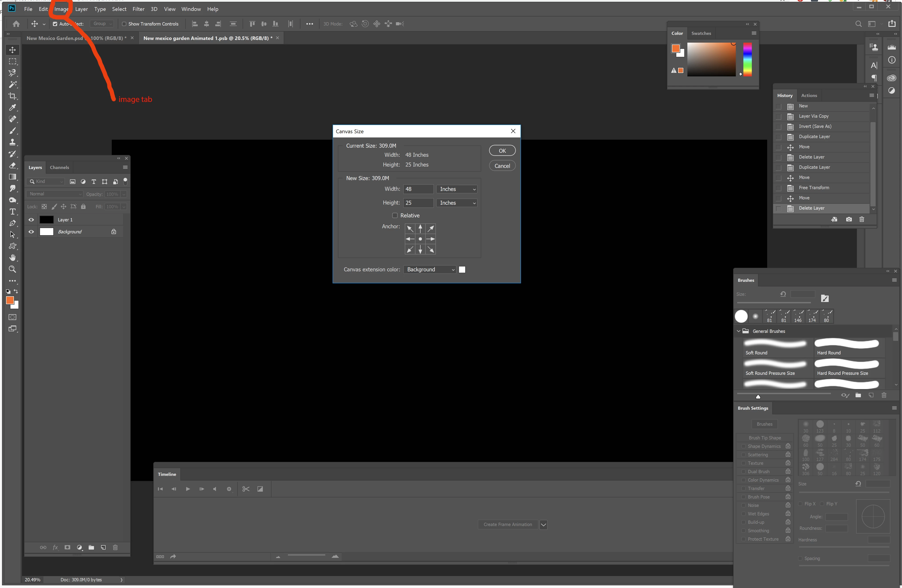Screen dimensions: 902x588
Task: Collapse the General Brushes folder
Action: pos(738,331)
